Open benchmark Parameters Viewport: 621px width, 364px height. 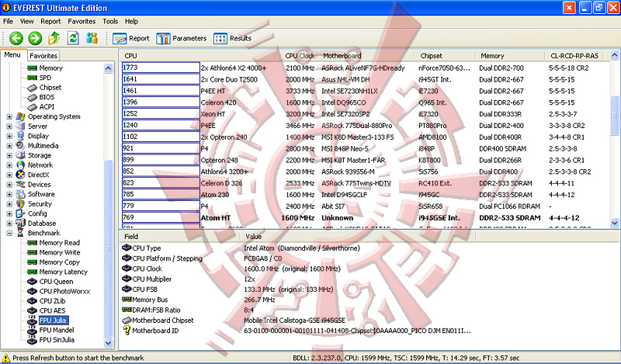tap(182, 39)
